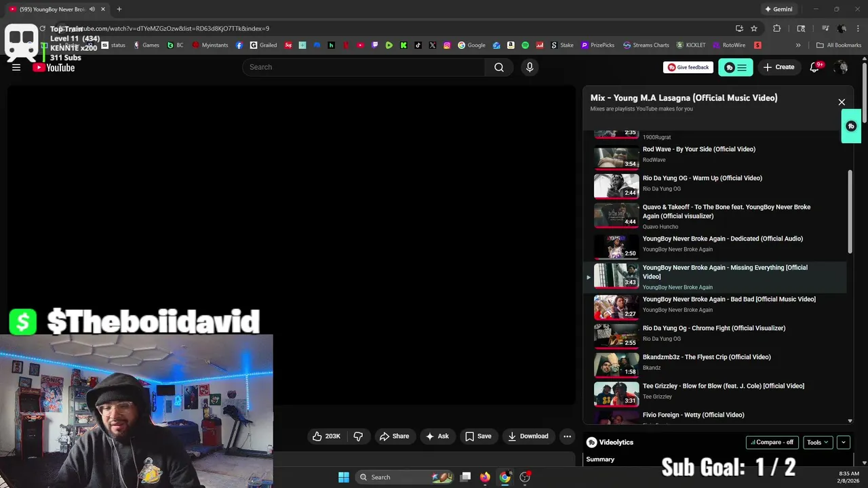Open the Kick bookmark icon
868x488 pixels.
pyautogui.click(x=403, y=45)
